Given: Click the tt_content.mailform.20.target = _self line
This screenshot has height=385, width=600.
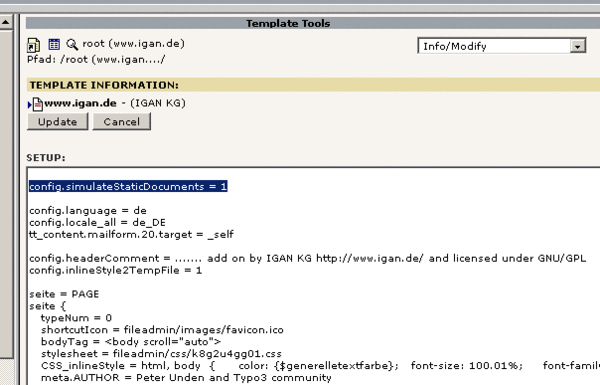Looking at the screenshot, I should (131, 234).
